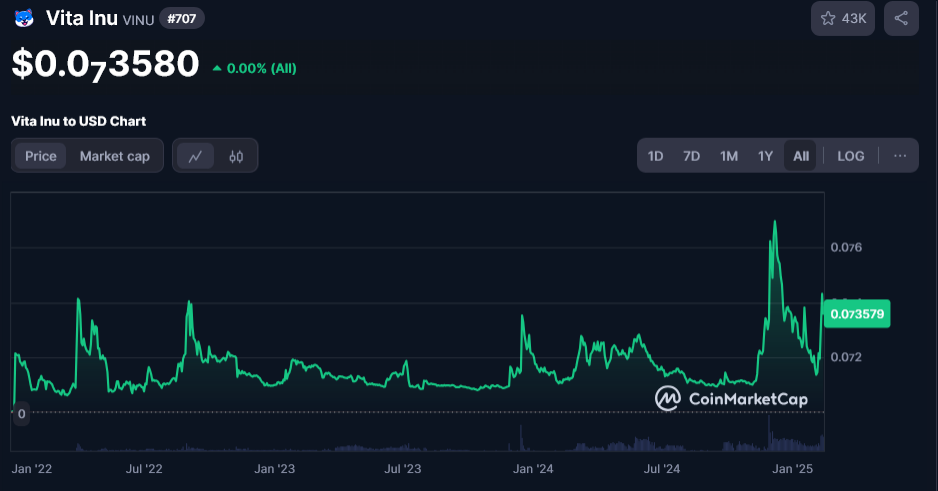Click the 0.00% (All) change indicator
Image resolution: width=938 pixels, height=491 pixels.
(x=255, y=68)
